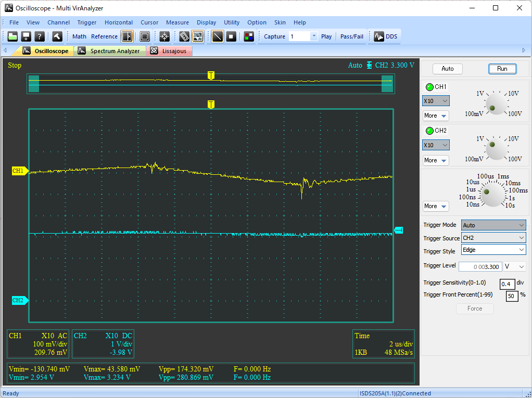Viewport: 532px width, 398px height.
Task: Open the Measure menu
Action: (x=177, y=22)
